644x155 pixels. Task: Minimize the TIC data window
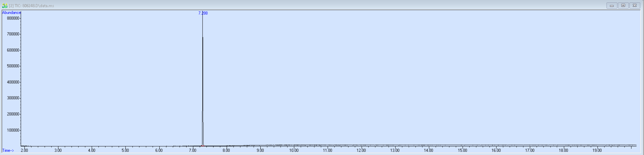[x=612, y=6]
